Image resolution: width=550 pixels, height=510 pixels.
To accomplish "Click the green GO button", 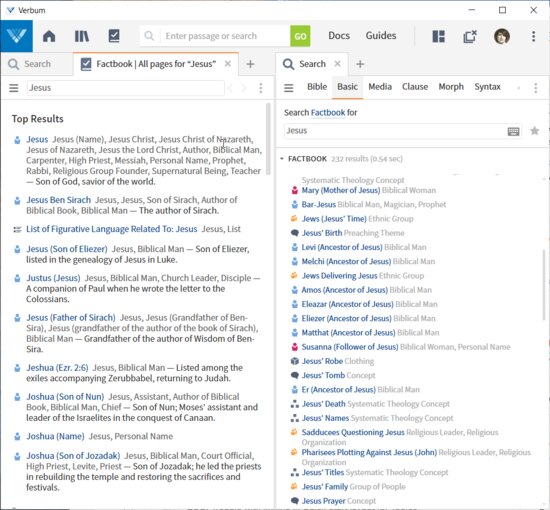I will [300, 36].
